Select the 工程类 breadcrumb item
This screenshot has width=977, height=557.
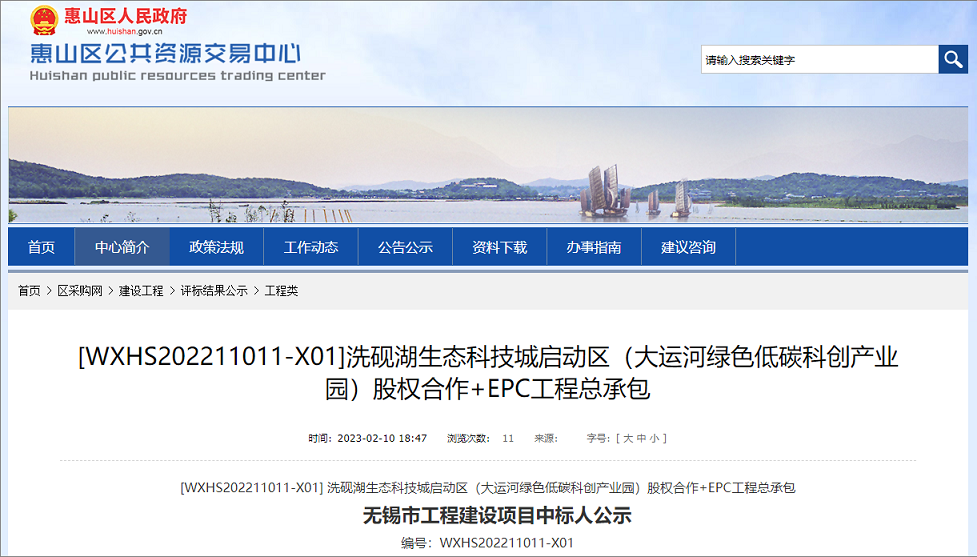[281, 291]
